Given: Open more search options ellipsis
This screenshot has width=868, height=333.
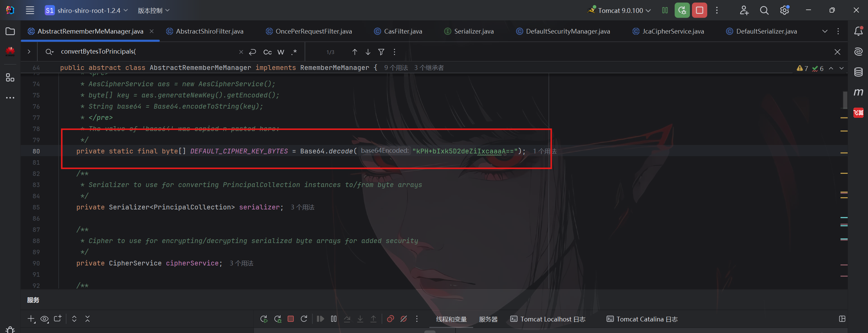Looking at the screenshot, I should (394, 52).
